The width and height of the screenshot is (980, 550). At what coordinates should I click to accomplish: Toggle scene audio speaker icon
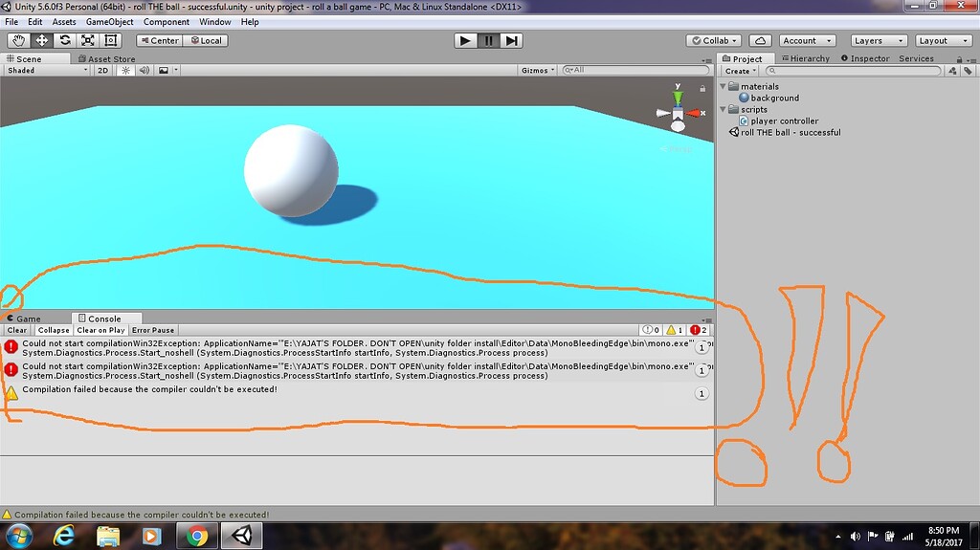tap(145, 71)
